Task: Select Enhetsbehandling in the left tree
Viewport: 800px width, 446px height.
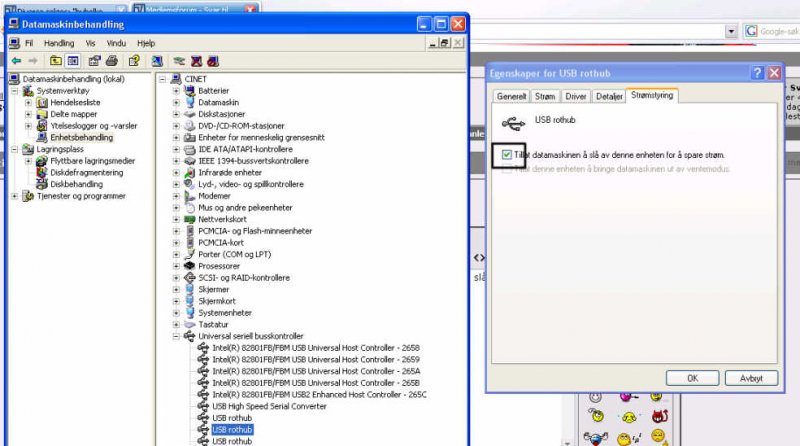Action: [x=82, y=138]
